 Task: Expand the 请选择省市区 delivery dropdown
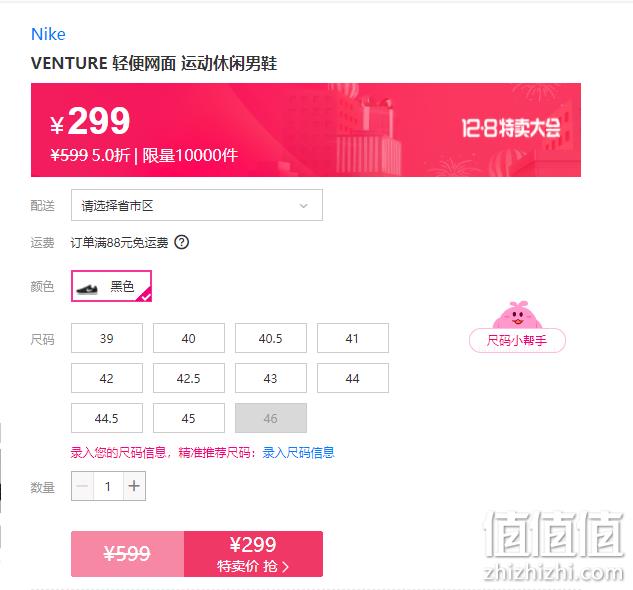pyautogui.click(x=197, y=205)
